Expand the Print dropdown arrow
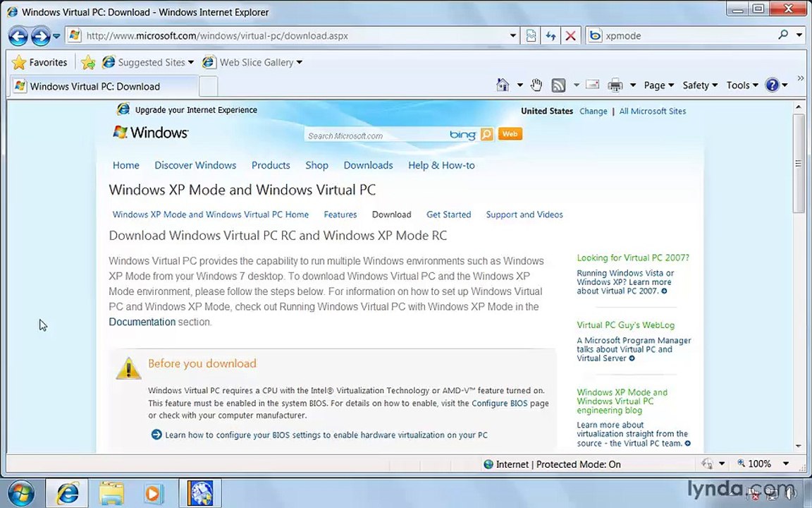The height and width of the screenshot is (508, 812). [632, 85]
